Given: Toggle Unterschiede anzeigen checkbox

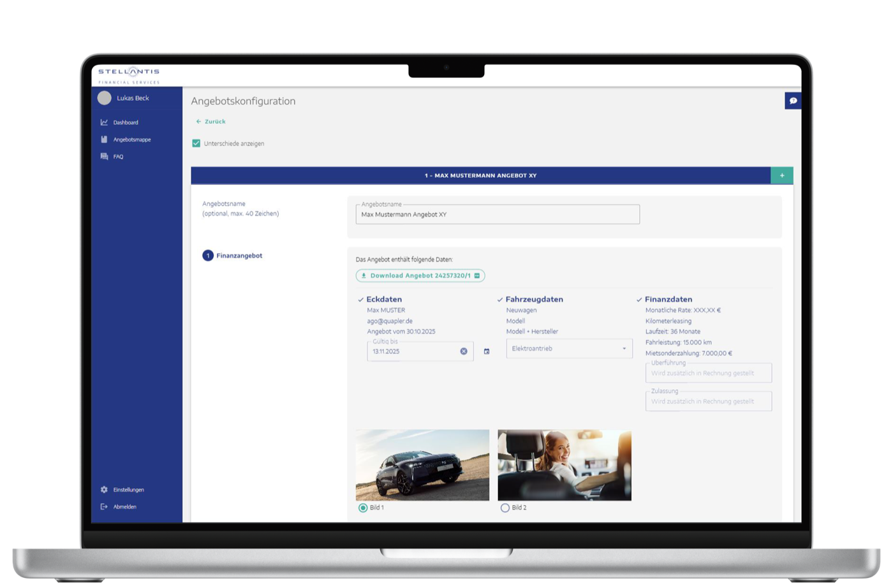Looking at the screenshot, I should [196, 143].
